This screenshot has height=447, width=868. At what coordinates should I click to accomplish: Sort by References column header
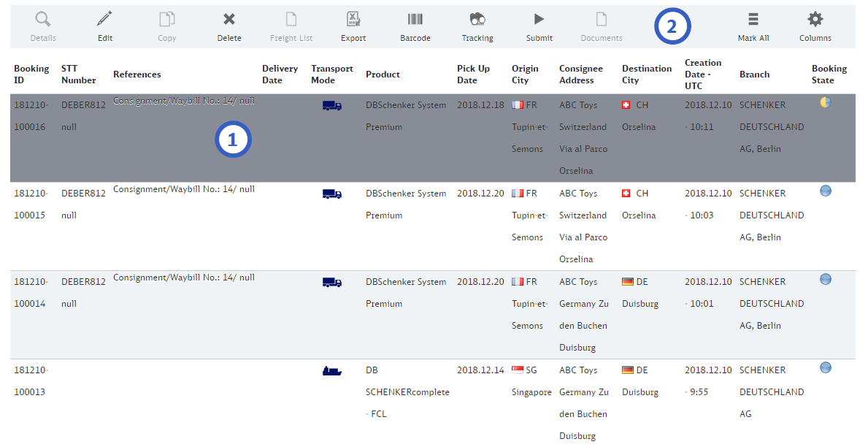tap(137, 74)
